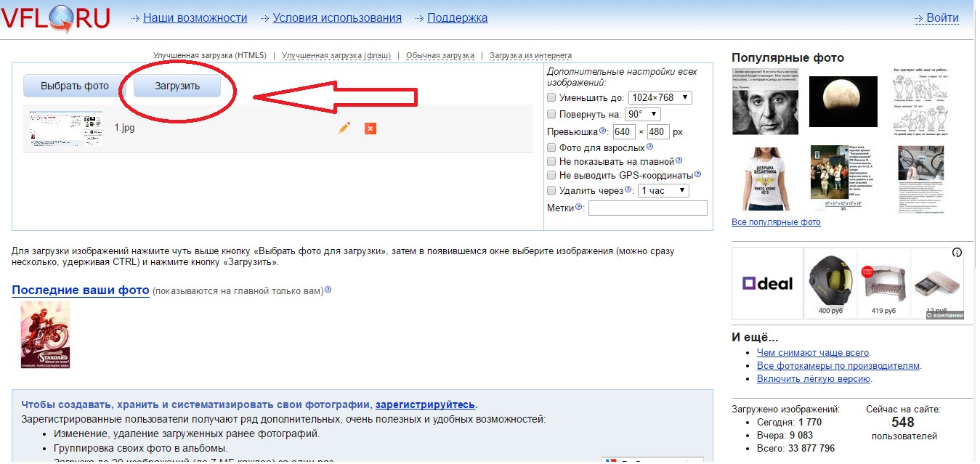Open help icon next to Не показывать на главной
The width and height of the screenshot is (980, 464).
[x=679, y=160]
